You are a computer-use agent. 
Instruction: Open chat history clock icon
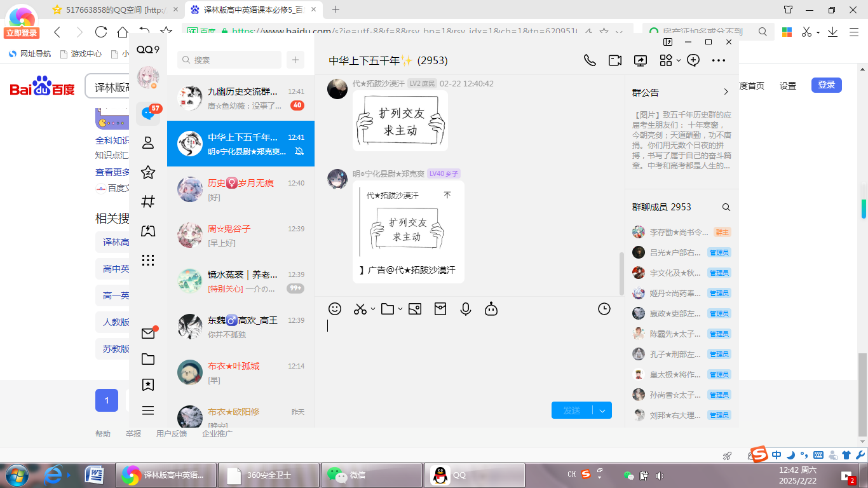point(604,309)
